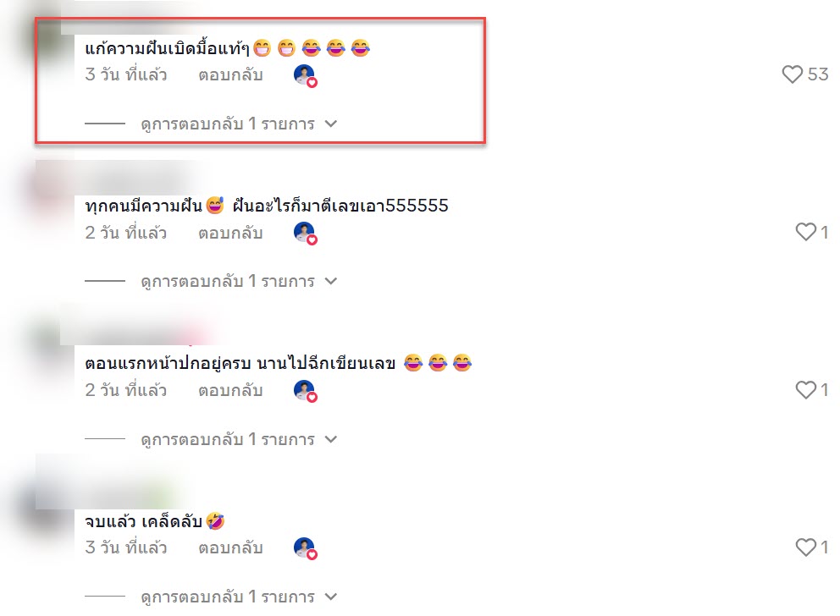
Task: Like the 'จบแล้ว เคล็ดลับ' comment
Action: [806, 547]
